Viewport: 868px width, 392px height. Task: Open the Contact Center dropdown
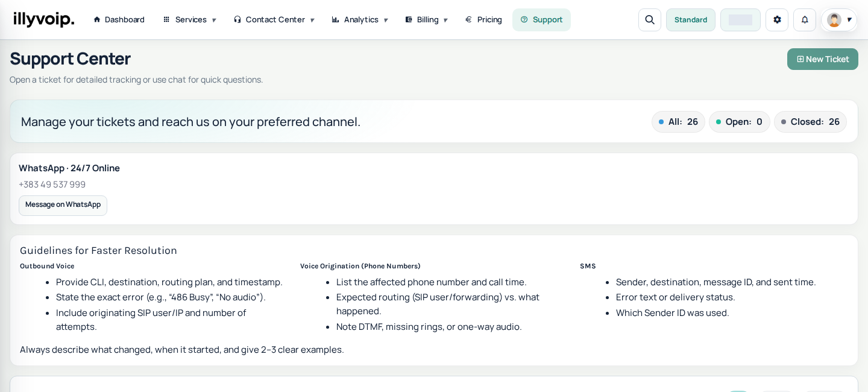[x=274, y=20]
